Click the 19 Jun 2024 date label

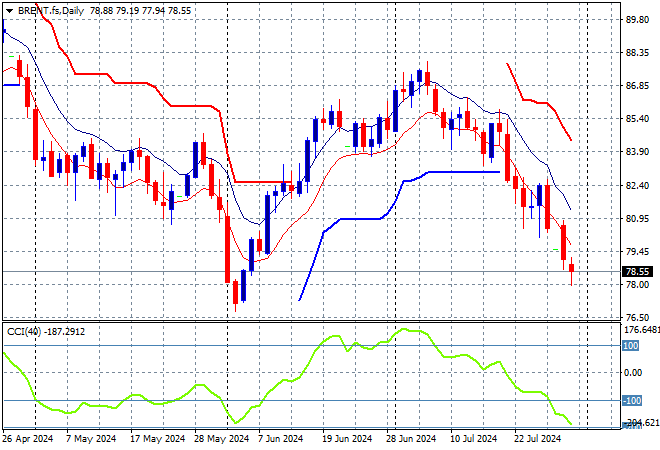pyautogui.click(x=347, y=439)
